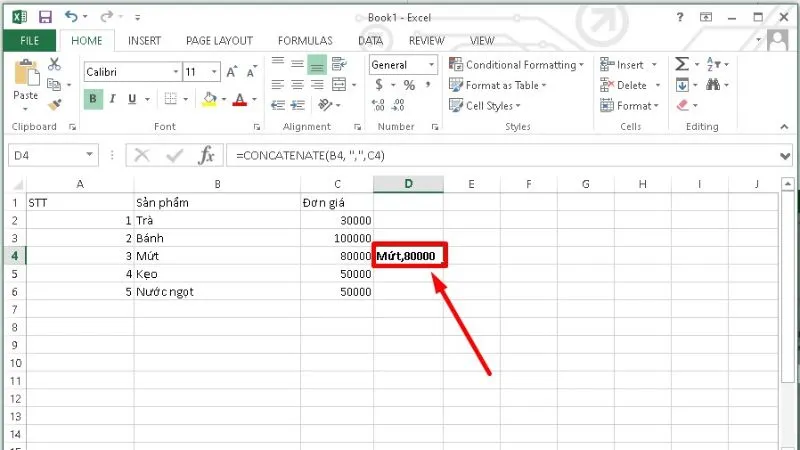Screen dimensions: 800x450
Task: Click inside the formula bar
Action: tap(503, 155)
